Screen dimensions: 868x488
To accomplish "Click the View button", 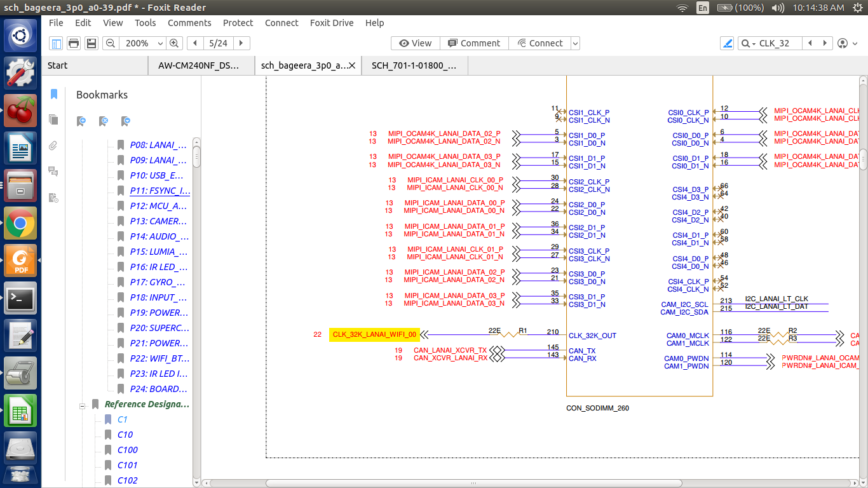I will tap(415, 43).
